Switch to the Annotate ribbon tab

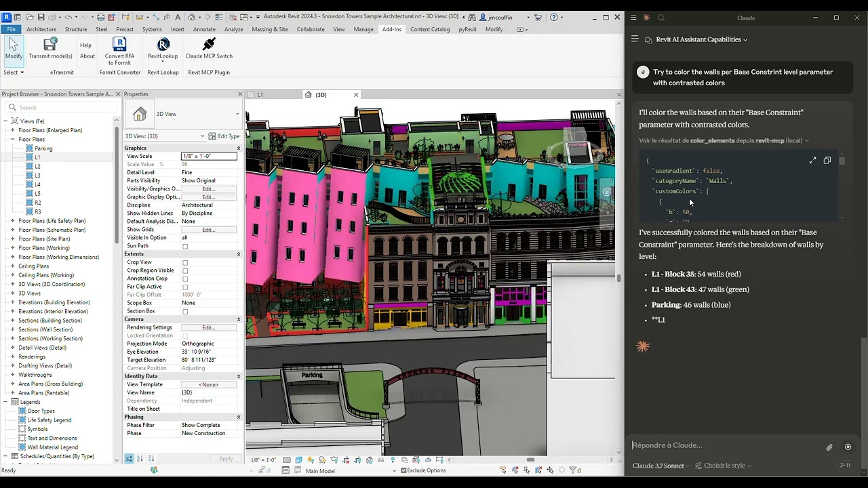coord(204,29)
